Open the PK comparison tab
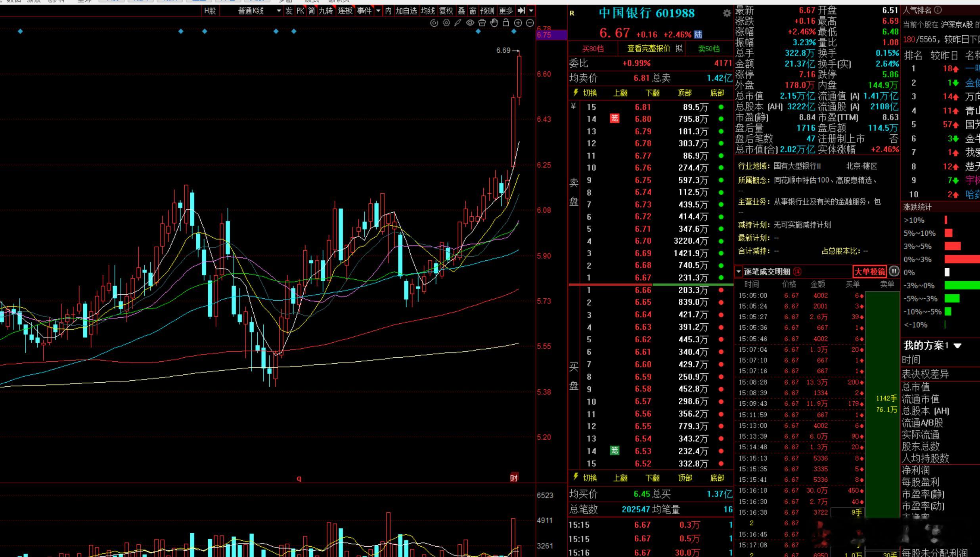The image size is (980, 557). pyautogui.click(x=301, y=11)
